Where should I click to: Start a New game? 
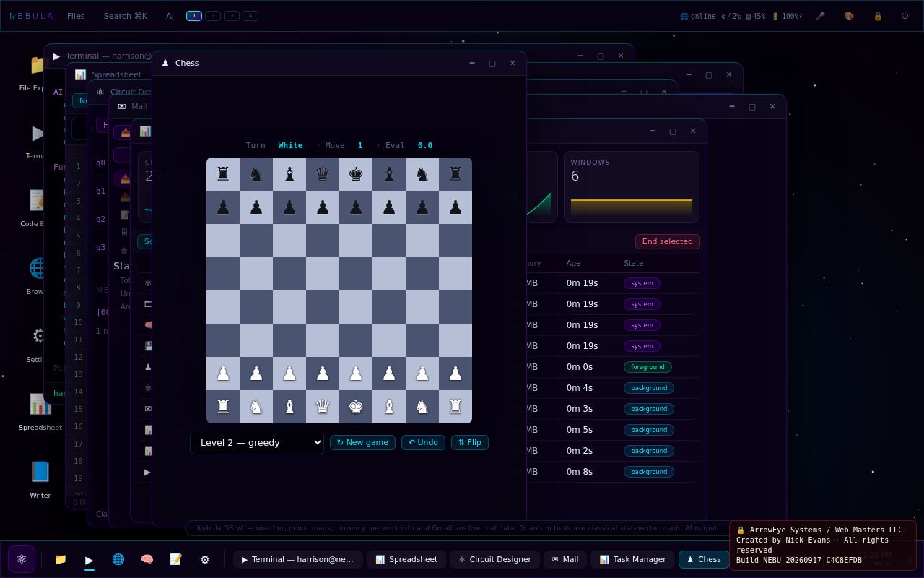pos(362,442)
